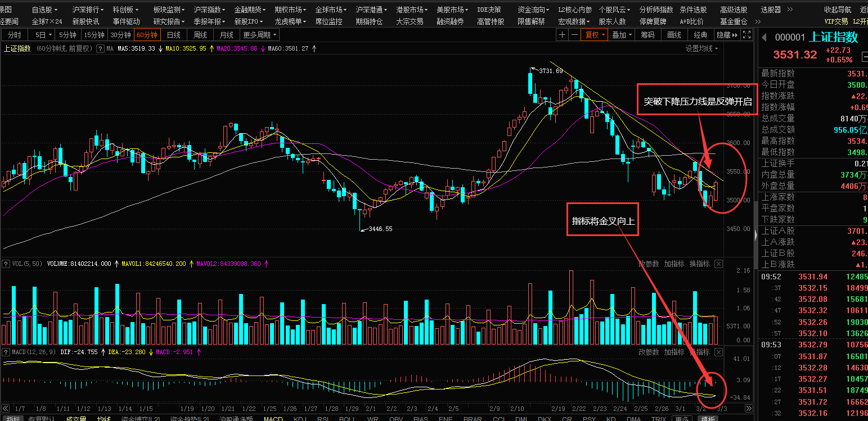Open the 沪深指数 menu
This screenshot has width=868, height=421.
[x=209, y=10]
